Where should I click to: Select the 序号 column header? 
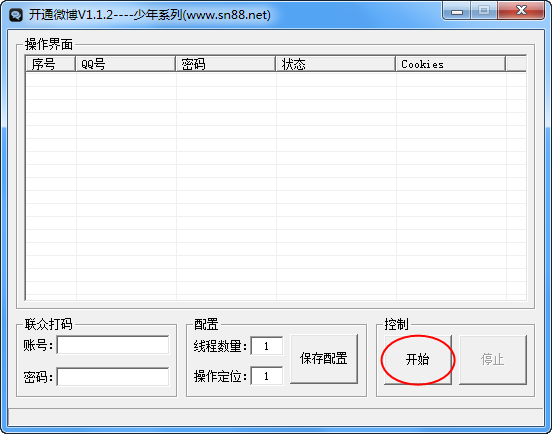[x=51, y=64]
